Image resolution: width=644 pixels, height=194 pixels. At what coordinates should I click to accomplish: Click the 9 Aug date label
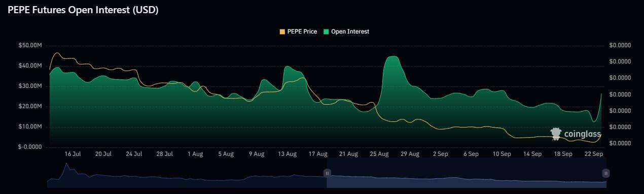[x=256, y=153]
